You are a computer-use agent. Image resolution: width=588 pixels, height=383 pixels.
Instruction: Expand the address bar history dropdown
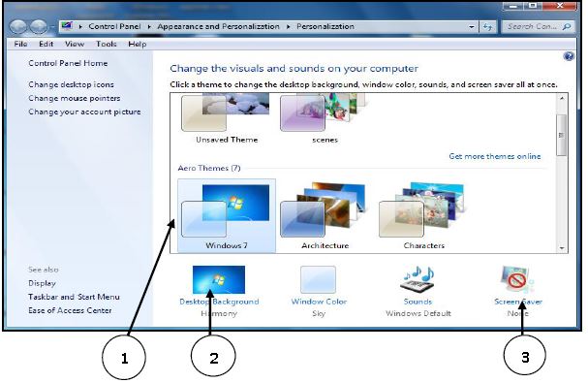click(472, 26)
